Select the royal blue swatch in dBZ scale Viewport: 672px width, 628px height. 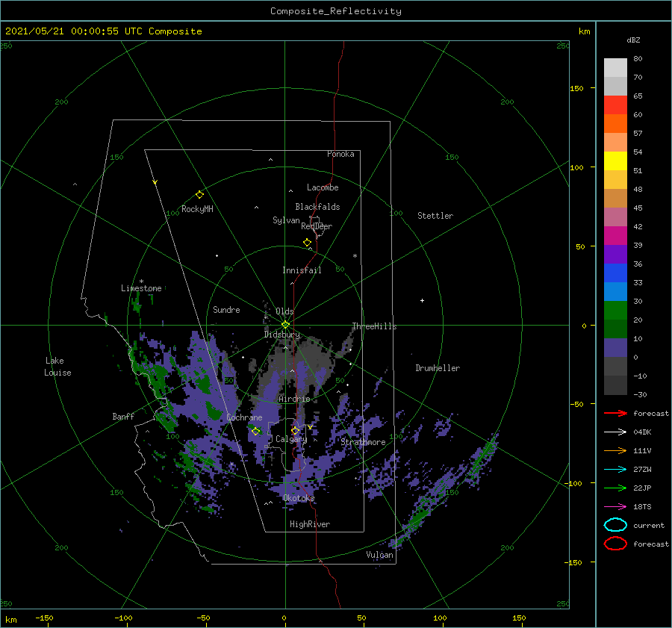pyautogui.click(x=615, y=273)
